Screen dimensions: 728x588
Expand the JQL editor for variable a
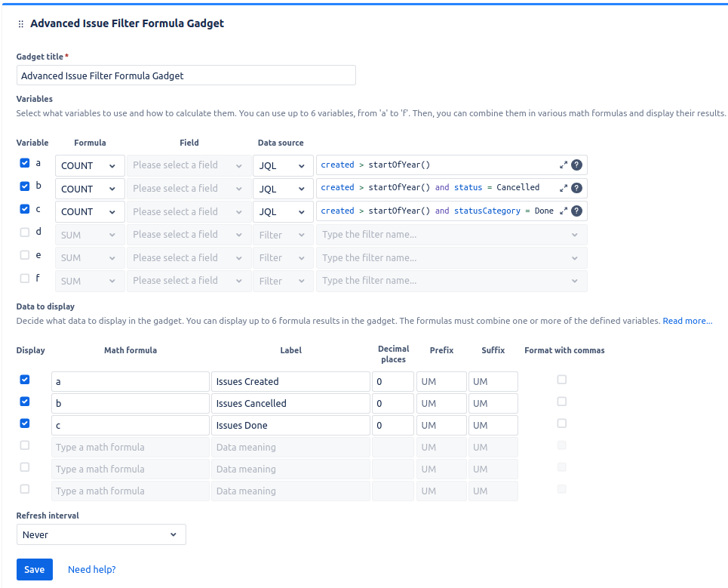pos(564,165)
